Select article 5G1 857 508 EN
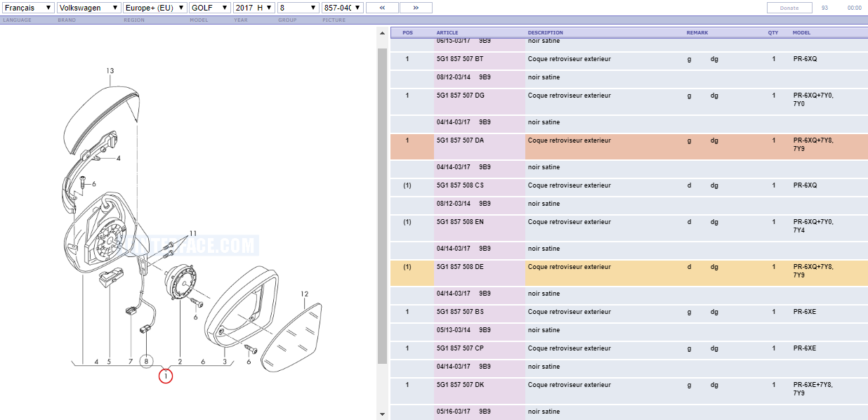The height and width of the screenshot is (420, 868). point(460,222)
